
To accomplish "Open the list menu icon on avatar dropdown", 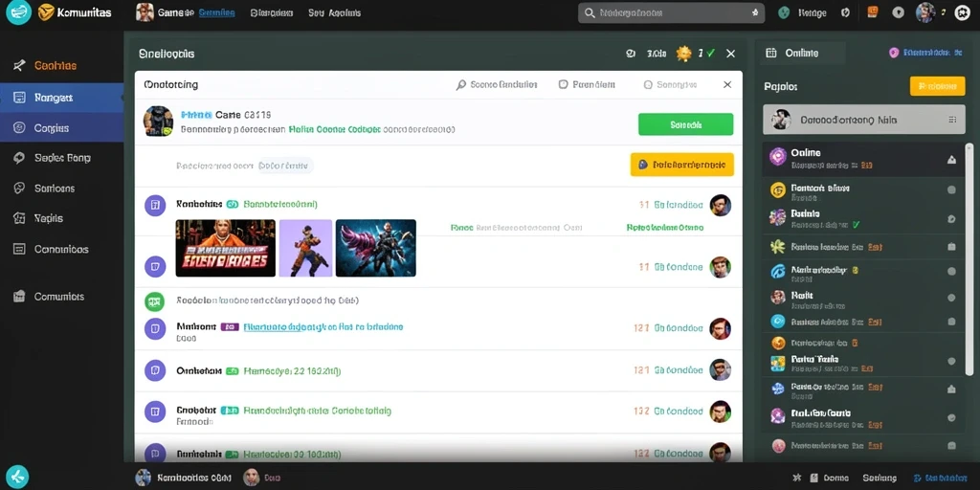I will pyautogui.click(x=952, y=120).
